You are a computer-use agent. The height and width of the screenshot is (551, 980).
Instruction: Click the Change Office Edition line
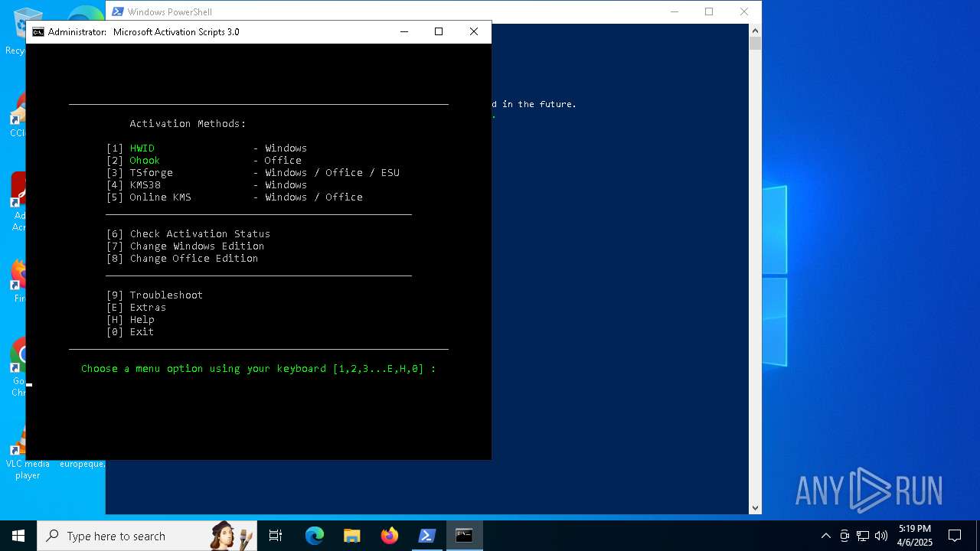(182, 258)
